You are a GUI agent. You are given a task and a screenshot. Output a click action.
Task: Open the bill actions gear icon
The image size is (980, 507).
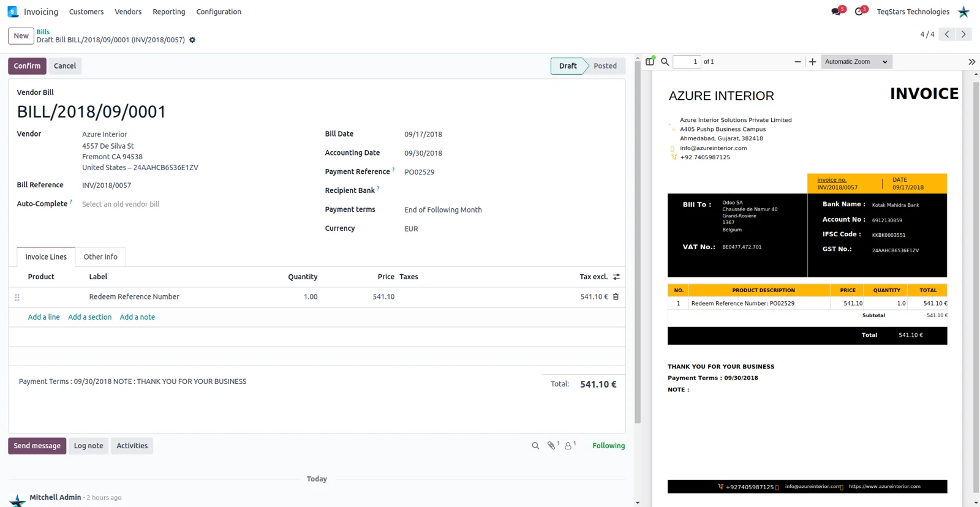[192, 40]
